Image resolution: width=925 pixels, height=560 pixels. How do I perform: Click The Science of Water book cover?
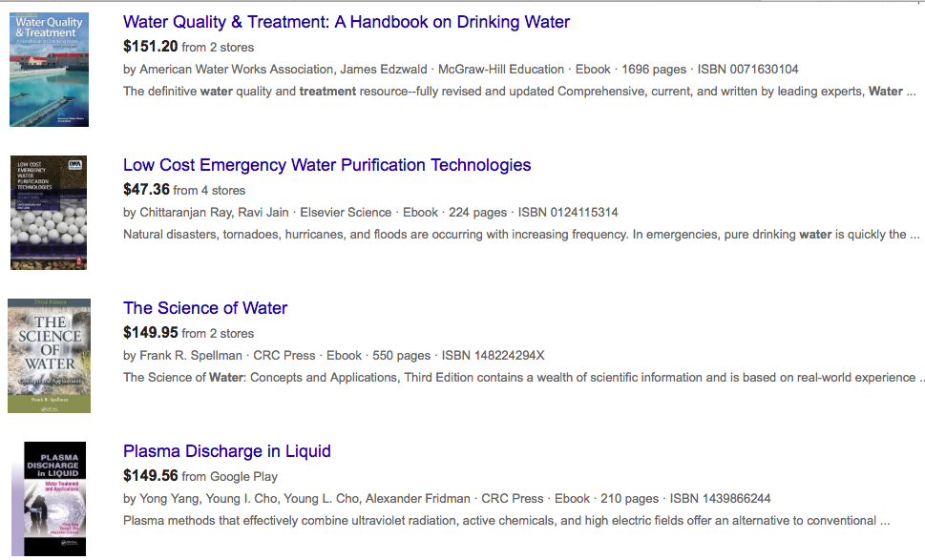pyautogui.click(x=49, y=355)
